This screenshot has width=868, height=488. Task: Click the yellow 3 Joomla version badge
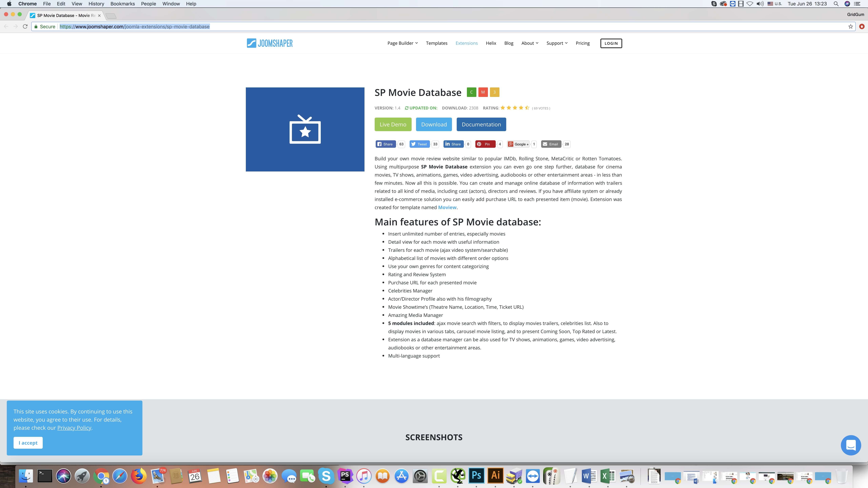pos(494,92)
